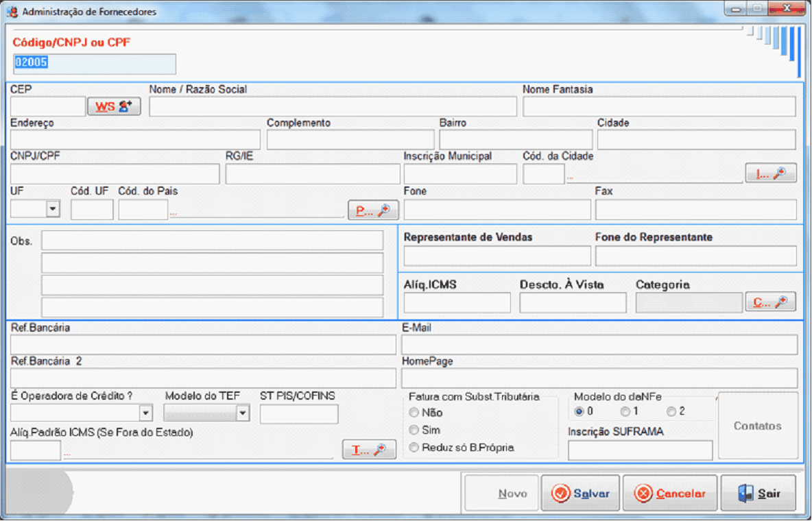Viewport: 812px width, 521px height.
Task: Click the Nome / Razão Social field
Action: click(x=333, y=106)
